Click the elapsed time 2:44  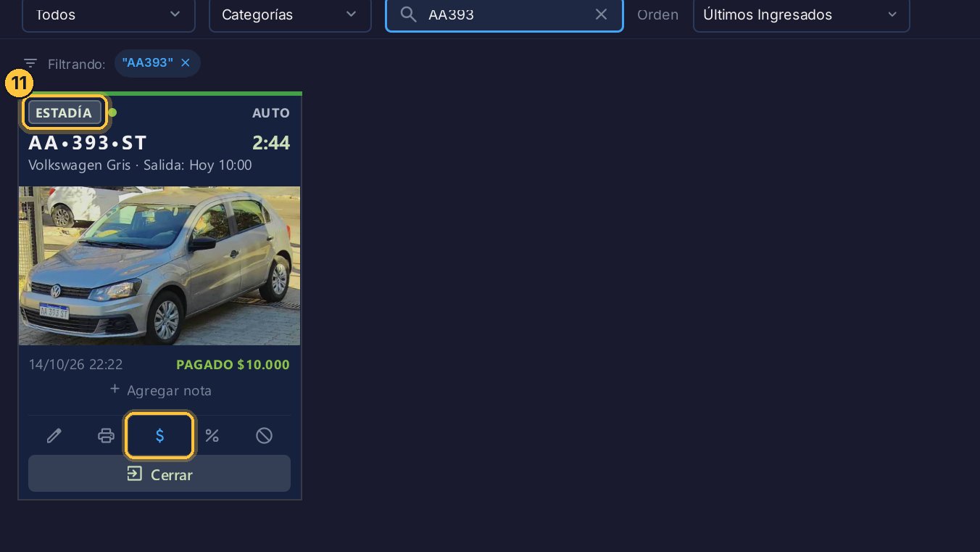tap(271, 143)
